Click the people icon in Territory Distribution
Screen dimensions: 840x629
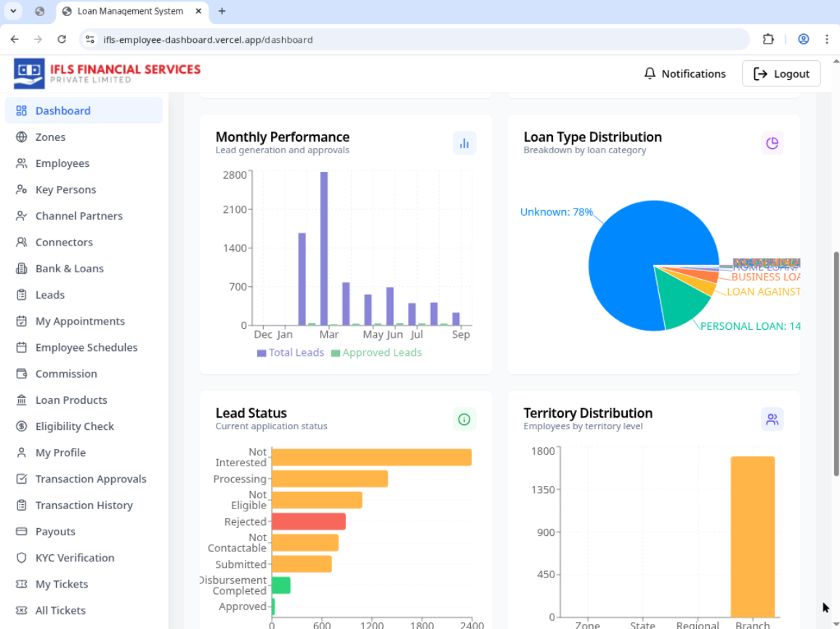[x=772, y=419]
